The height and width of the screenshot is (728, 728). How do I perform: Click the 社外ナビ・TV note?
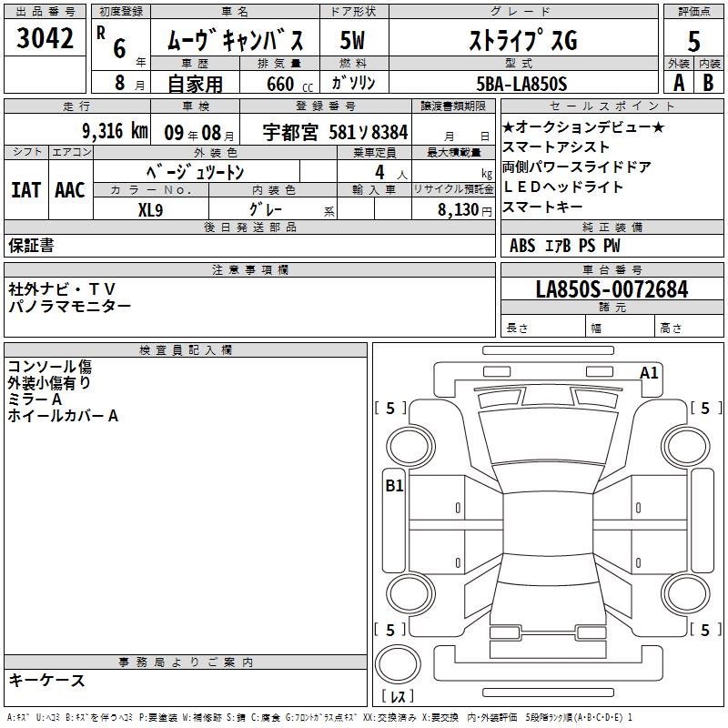coord(62,289)
